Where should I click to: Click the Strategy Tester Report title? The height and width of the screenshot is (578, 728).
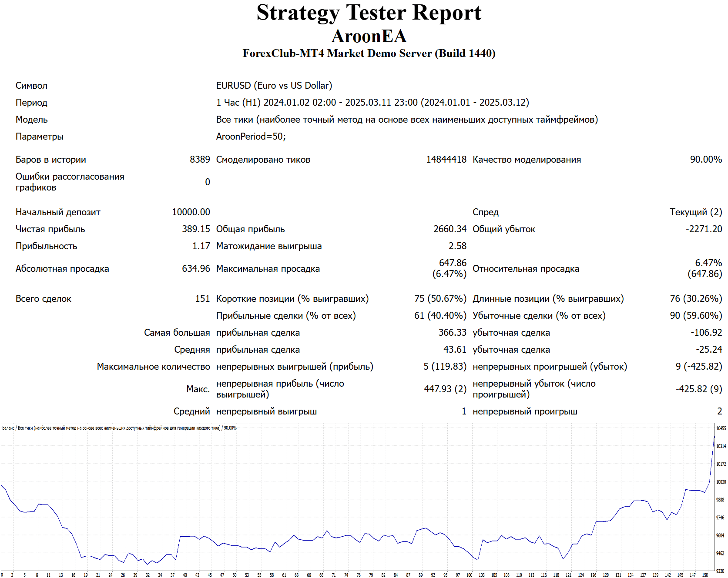(x=369, y=13)
